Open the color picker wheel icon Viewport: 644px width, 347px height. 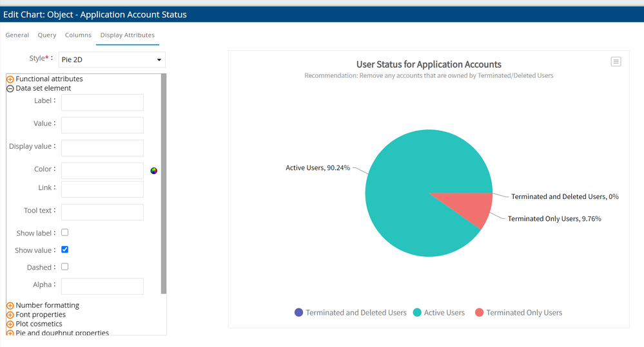click(153, 171)
